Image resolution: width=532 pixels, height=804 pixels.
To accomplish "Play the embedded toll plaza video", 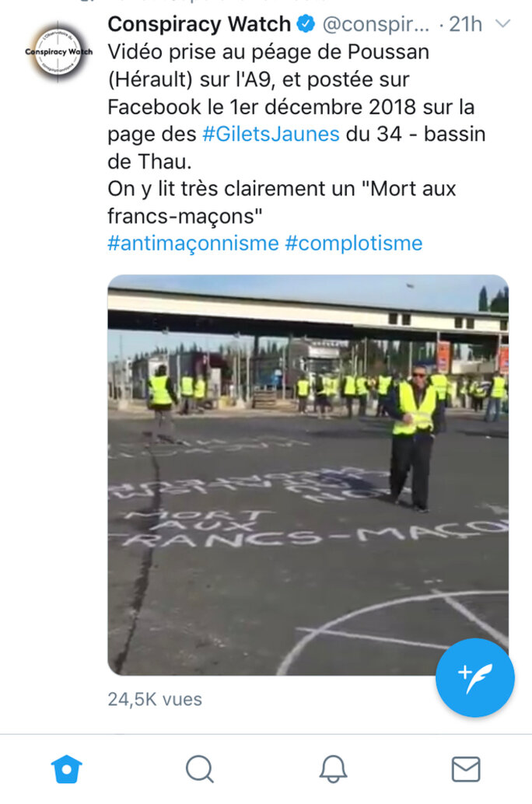I will 308,475.
